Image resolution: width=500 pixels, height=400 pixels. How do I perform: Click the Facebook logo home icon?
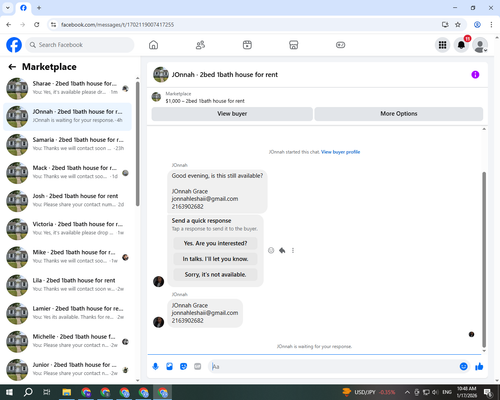14,45
